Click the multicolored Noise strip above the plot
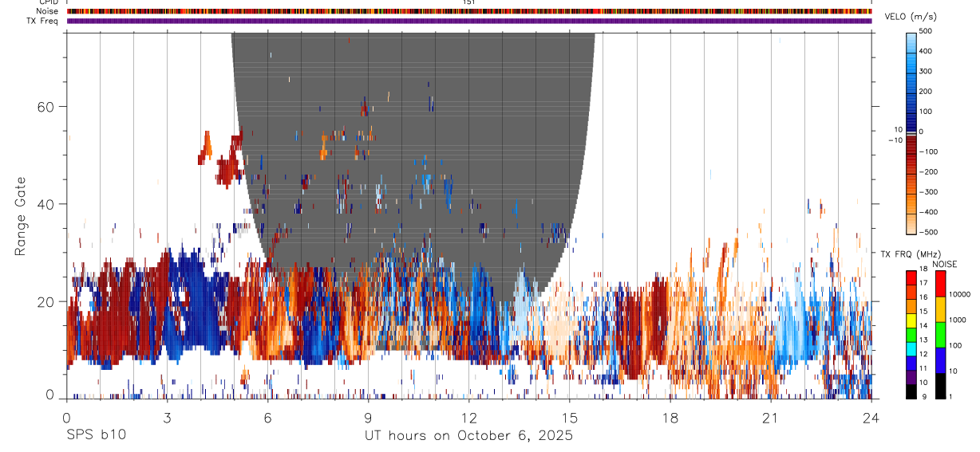Image resolution: width=980 pixels, height=452 pixels. tap(469, 11)
